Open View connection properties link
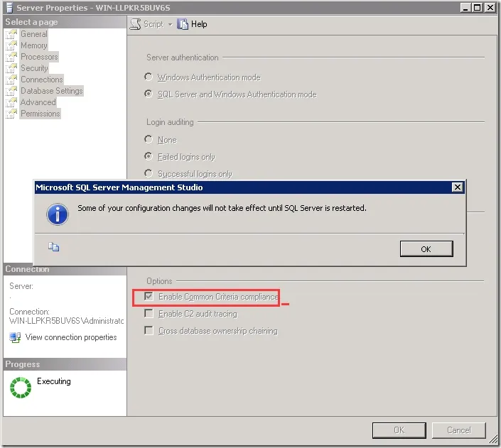Viewport: 501px width, 448px height. 71,337
